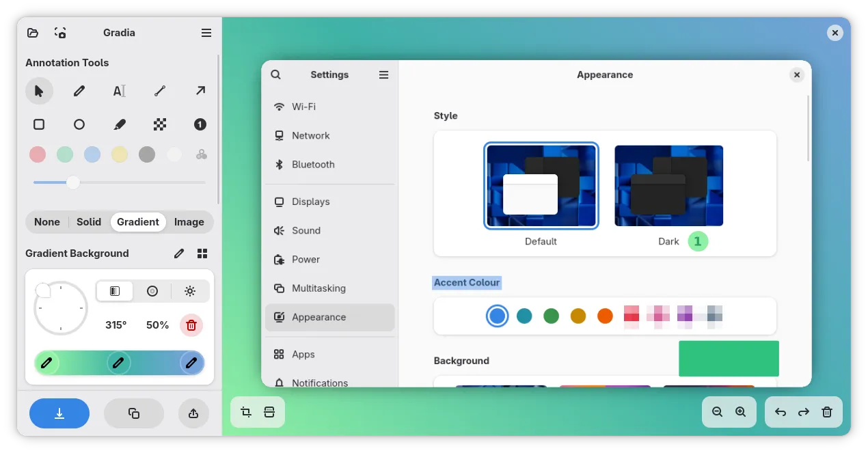The image size is (868, 453).
Task: Select the Text annotation tool
Action: click(x=120, y=90)
